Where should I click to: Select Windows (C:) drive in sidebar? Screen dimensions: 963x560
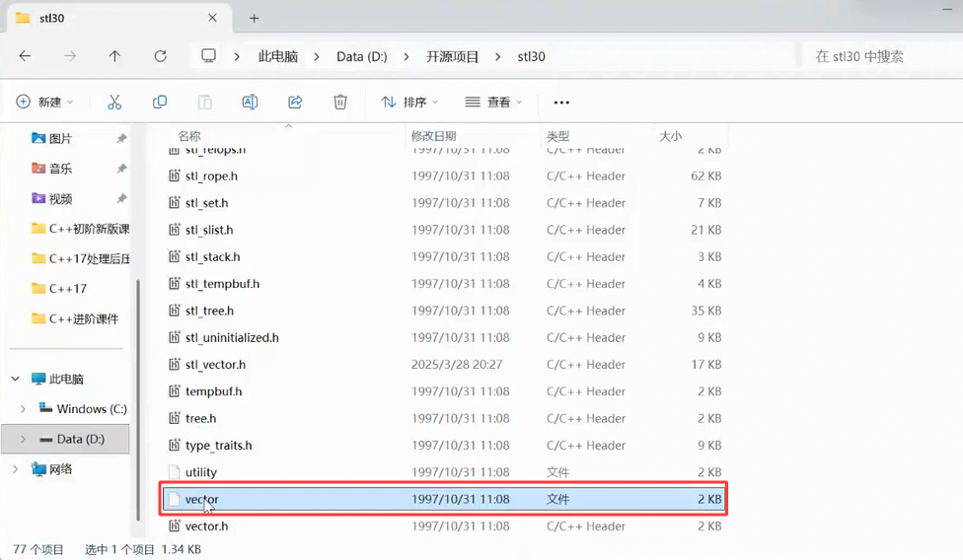[x=82, y=409]
